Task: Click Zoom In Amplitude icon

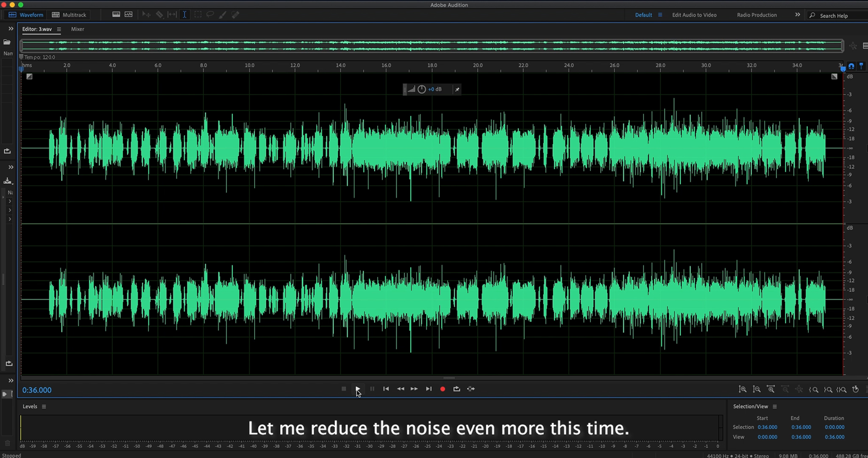Action: (743, 389)
